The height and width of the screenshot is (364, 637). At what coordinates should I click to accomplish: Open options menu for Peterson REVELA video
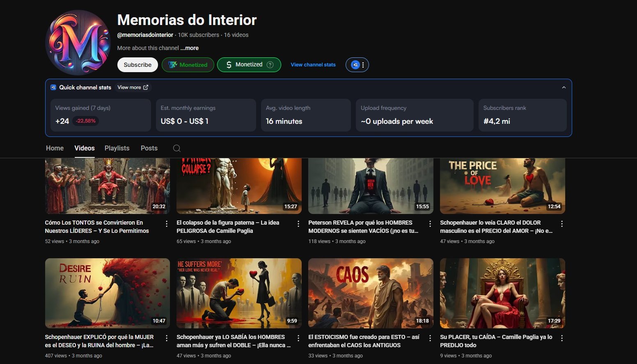click(x=430, y=224)
